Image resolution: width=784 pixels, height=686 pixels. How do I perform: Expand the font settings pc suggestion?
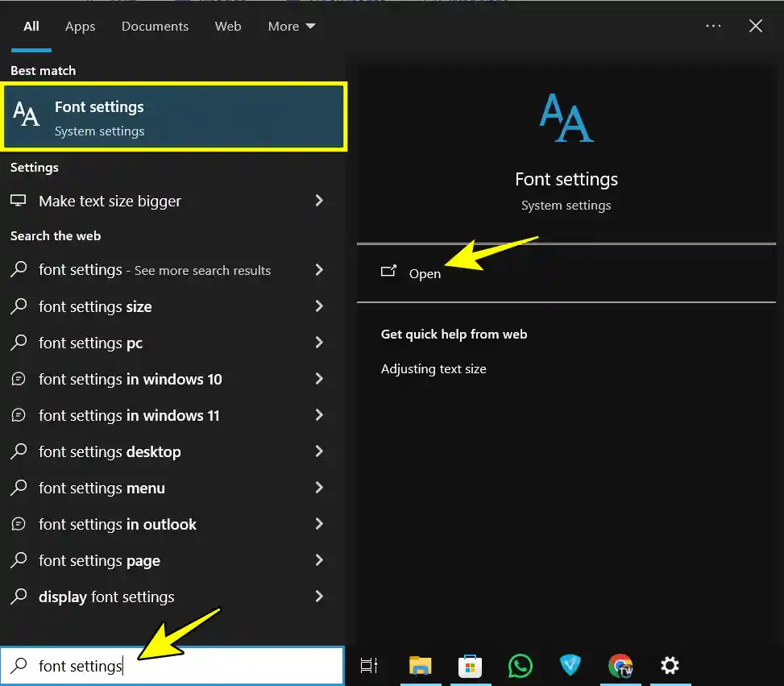pos(318,343)
